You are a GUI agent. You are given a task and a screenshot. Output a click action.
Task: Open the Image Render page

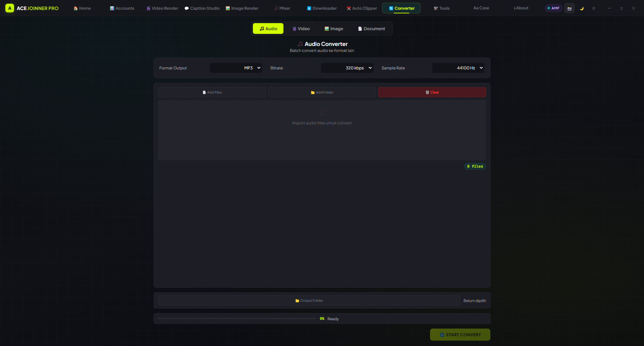click(242, 8)
